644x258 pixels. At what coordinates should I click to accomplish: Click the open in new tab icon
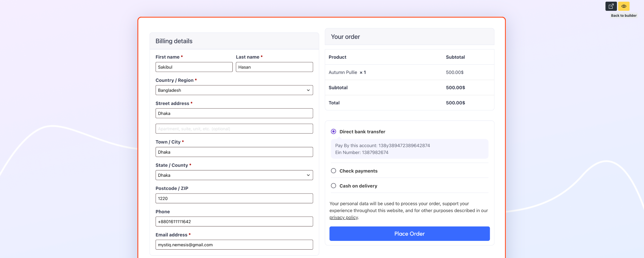(611, 6)
